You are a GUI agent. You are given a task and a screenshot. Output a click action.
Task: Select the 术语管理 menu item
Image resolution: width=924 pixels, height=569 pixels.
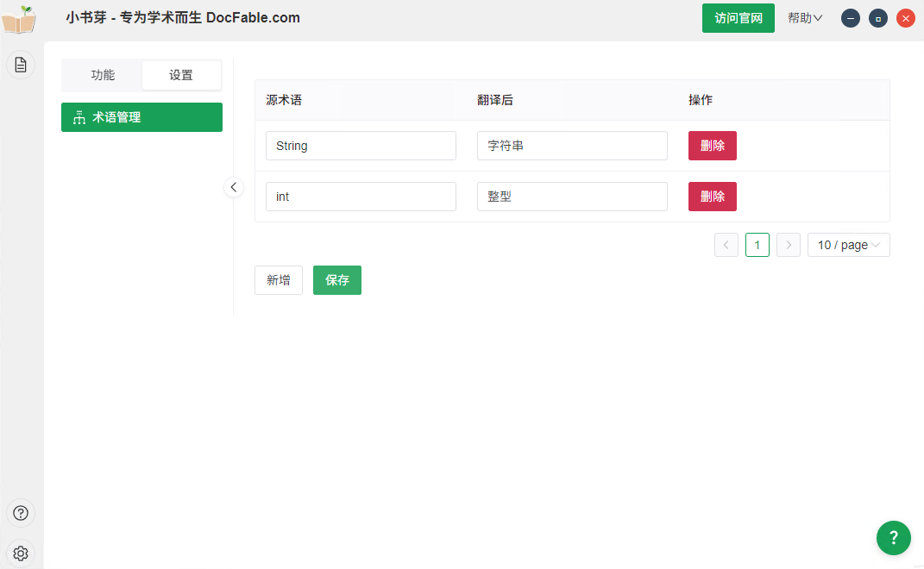tap(141, 117)
